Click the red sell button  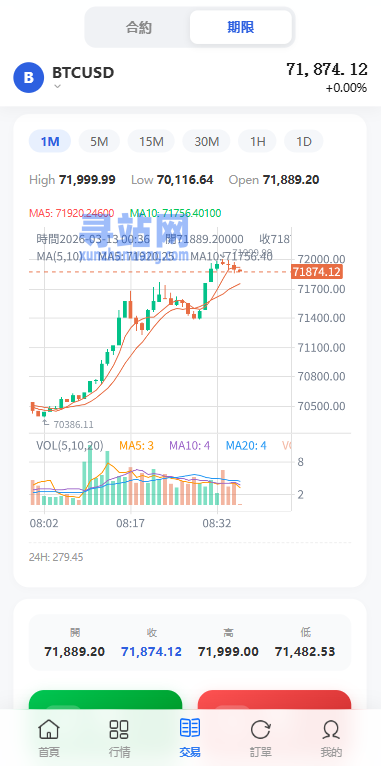point(275,700)
